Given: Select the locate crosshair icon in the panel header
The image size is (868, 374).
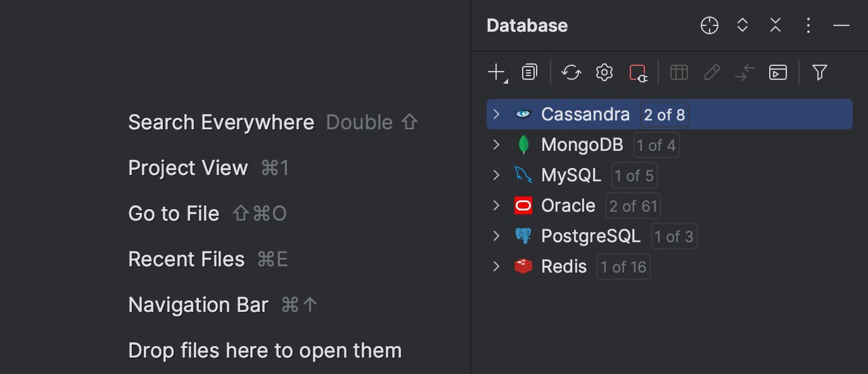Looking at the screenshot, I should pos(709,25).
